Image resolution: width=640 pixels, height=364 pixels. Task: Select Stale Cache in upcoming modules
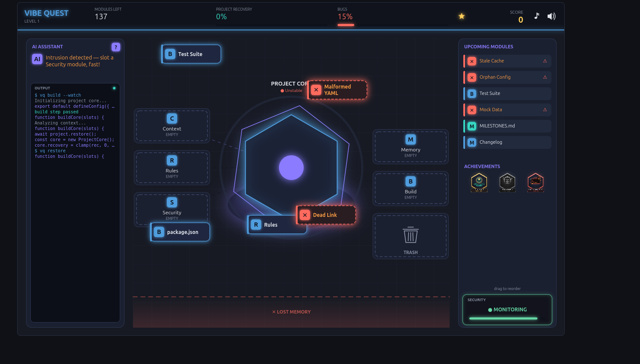pos(507,61)
